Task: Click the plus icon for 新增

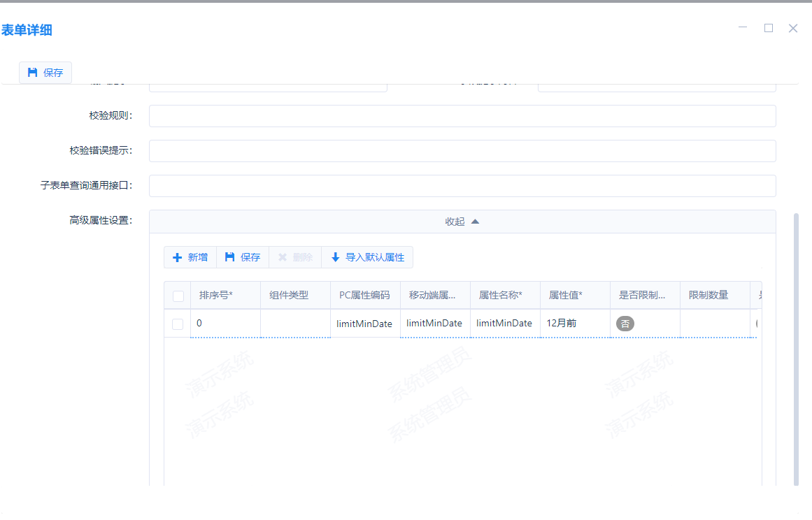Action: (x=177, y=257)
